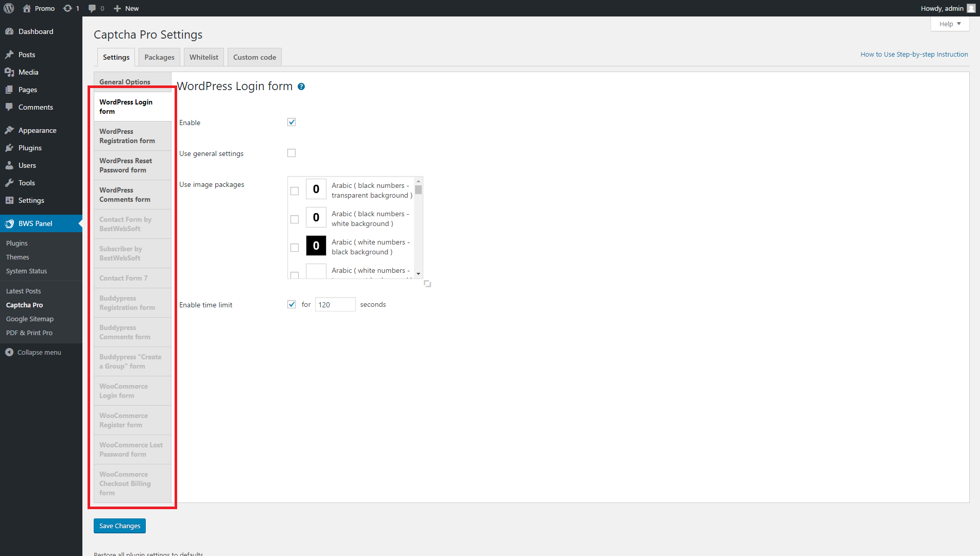This screenshot has height=556, width=980.
Task: Select WordPress Reset Password form section
Action: coord(133,165)
